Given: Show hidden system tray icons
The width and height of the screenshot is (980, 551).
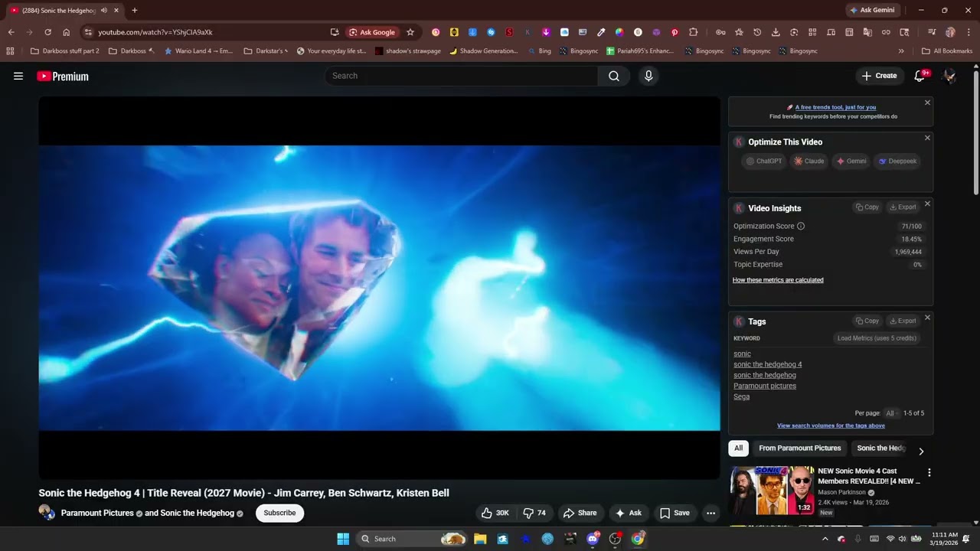Looking at the screenshot, I should point(825,539).
